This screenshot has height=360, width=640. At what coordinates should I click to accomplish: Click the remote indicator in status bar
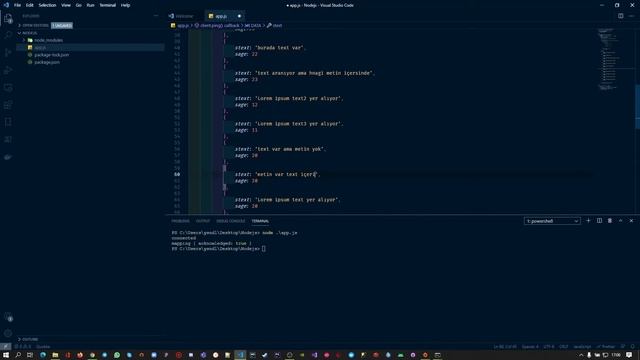click(x=5, y=347)
